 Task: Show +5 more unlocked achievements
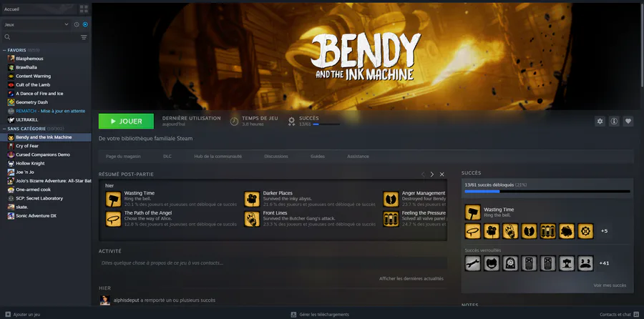604,231
